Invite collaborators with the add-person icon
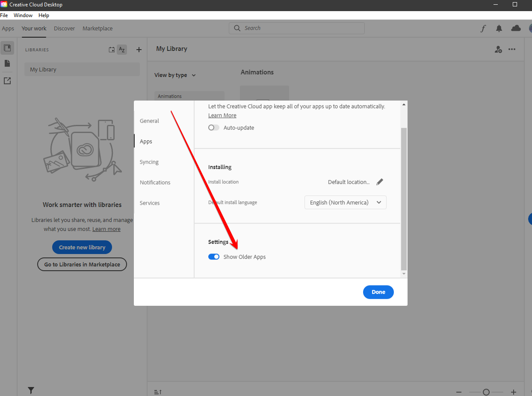This screenshot has width=532, height=396. click(498, 49)
